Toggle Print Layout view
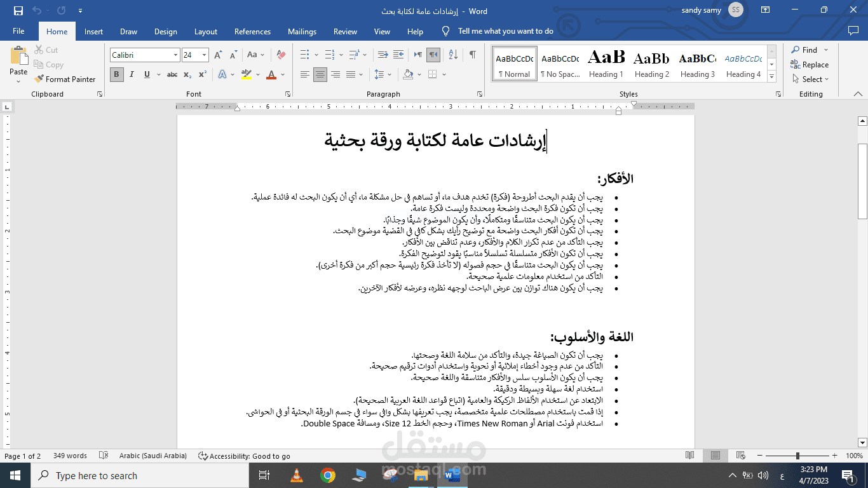 pos(715,456)
